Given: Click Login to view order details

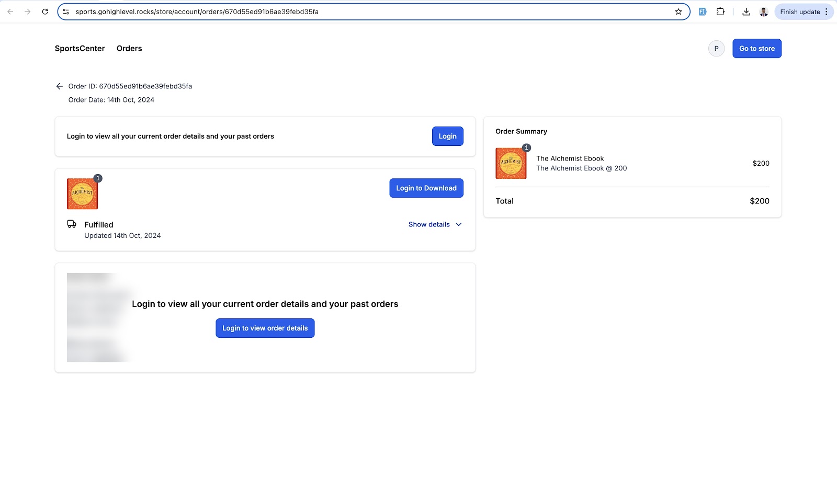Looking at the screenshot, I should pos(265,328).
